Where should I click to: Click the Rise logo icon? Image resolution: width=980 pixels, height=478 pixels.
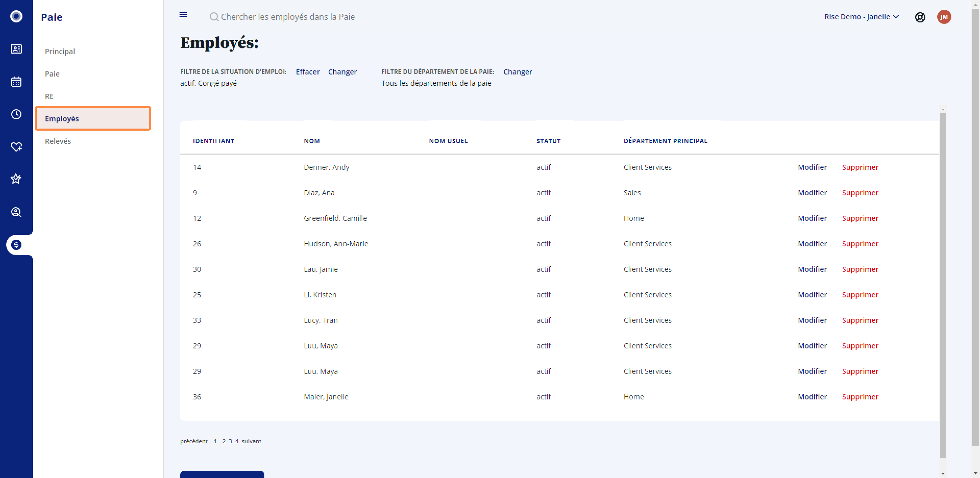[16, 16]
